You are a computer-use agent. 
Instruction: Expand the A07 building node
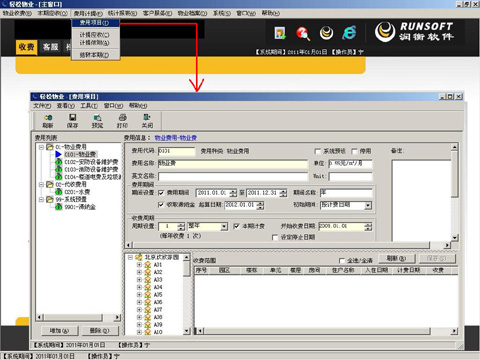click(139, 310)
